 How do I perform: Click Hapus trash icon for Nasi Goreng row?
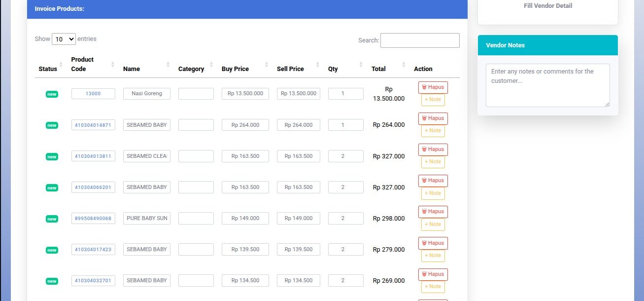click(x=424, y=87)
